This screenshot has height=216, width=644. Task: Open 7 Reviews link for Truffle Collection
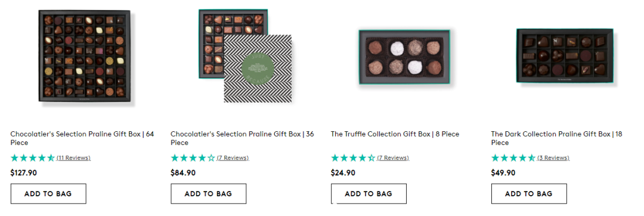coord(393,158)
